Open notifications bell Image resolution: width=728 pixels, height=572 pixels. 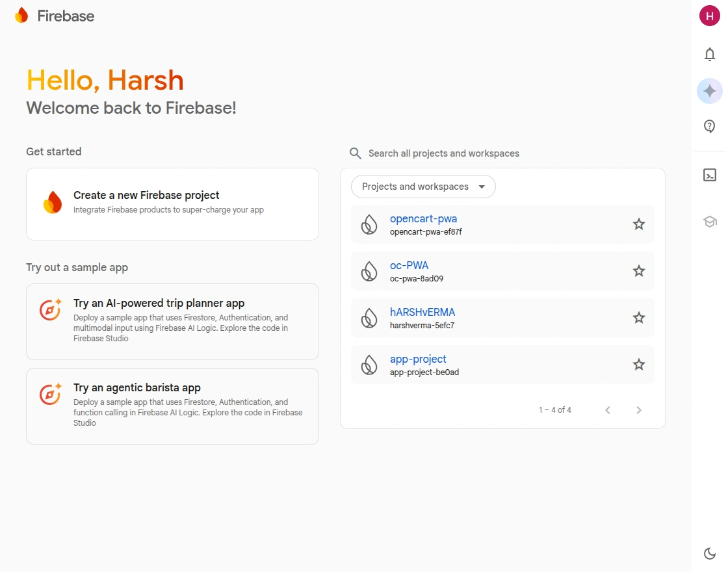(709, 55)
